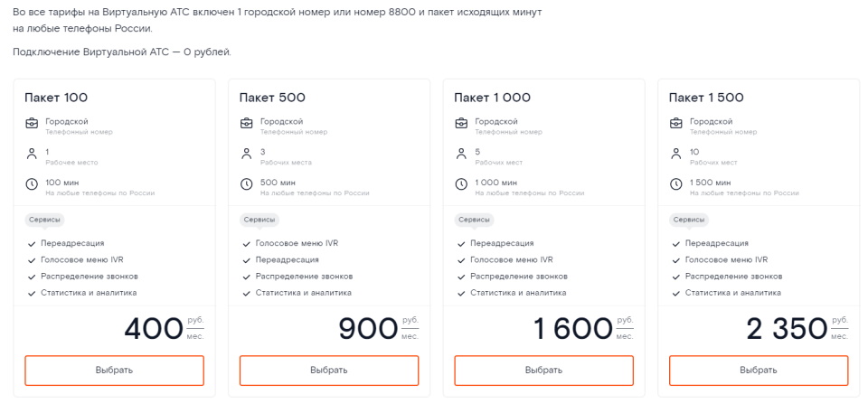Click the person icon in Пакет 1 500
Viewport: 868px width, 413px height.
point(675,155)
